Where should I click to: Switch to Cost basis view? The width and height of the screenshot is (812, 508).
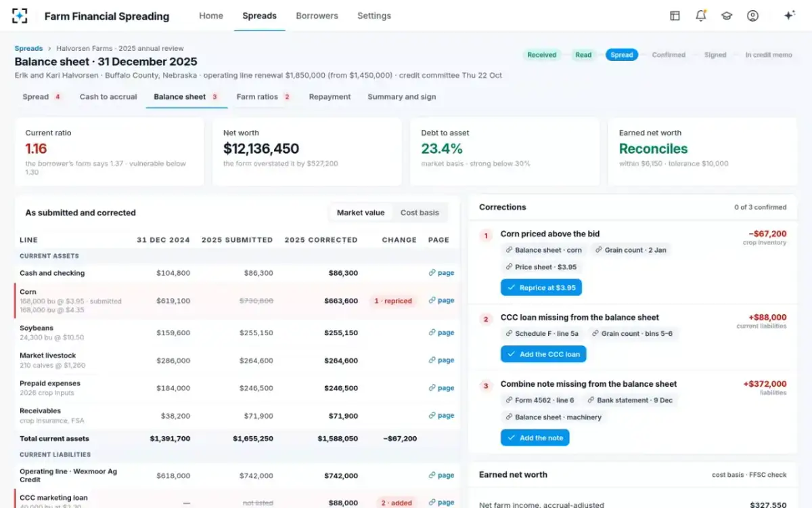pos(420,213)
